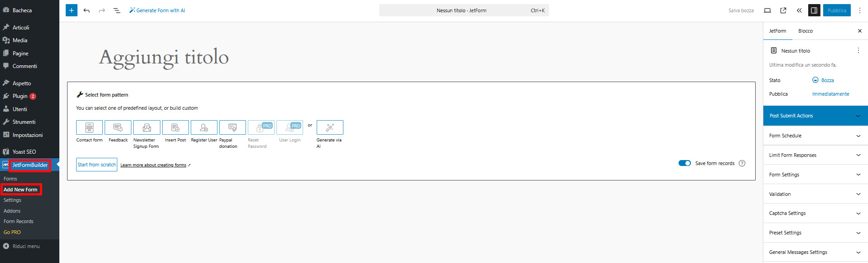Toggle the settings sidebar panel icon
The image size is (868, 263).
point(814,10)
